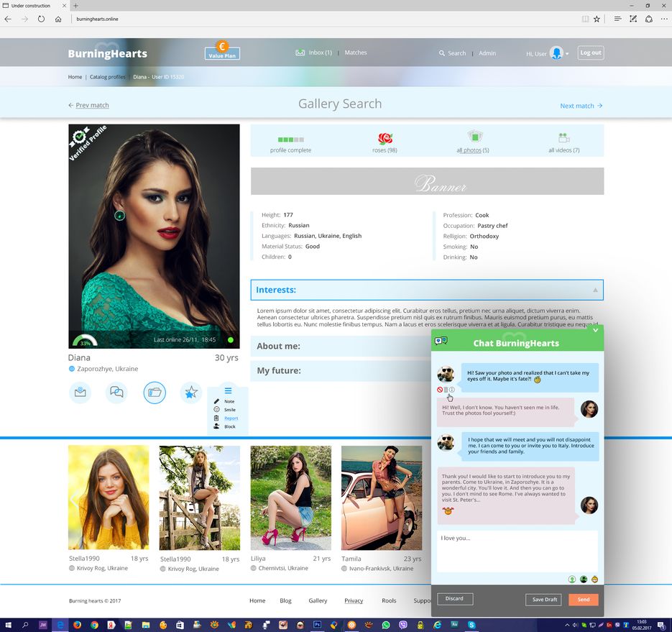The height and width of the screenshot is (632, 672).
Task: Click browser home icon
Action: (x=58, y=19)
